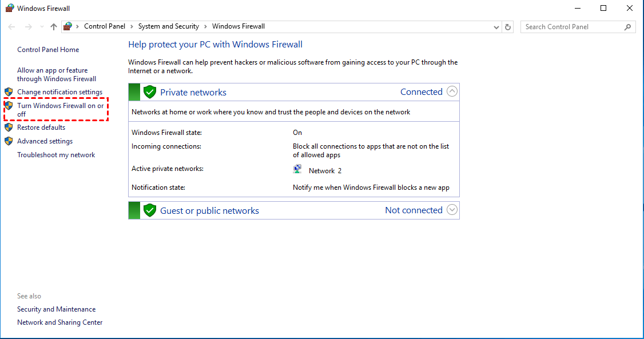
Task: Close the Windows Firewall window
Action: 630,8
